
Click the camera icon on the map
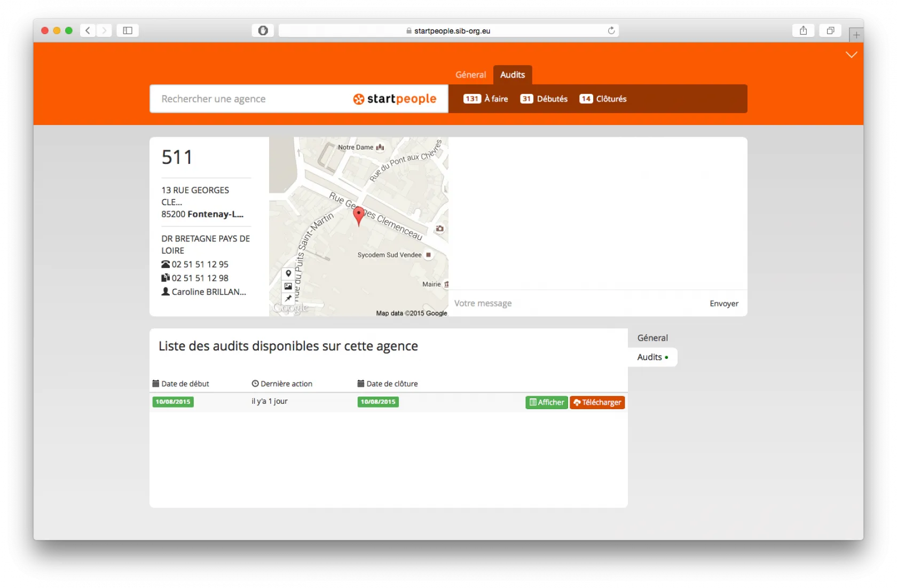point(439,229)
